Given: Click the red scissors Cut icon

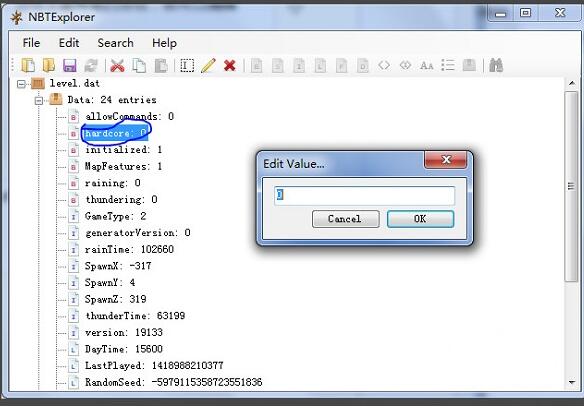Looking at the screenshot, I should pyautogui.click(x=117, y=66).
